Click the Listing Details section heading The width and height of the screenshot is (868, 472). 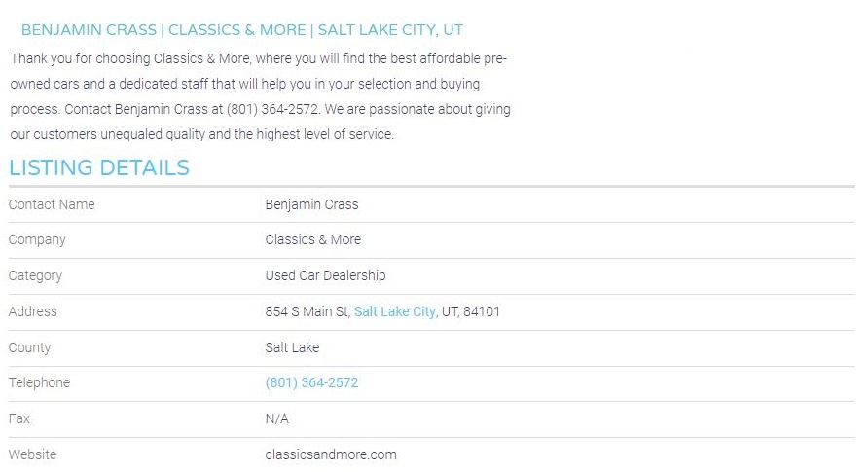tap(99, 167)
